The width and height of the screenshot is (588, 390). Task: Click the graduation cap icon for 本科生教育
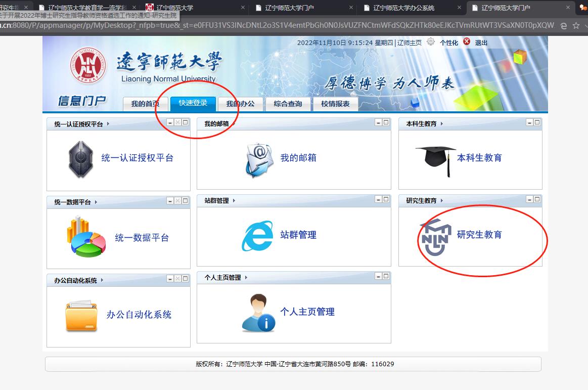click(x=436, y=161)
